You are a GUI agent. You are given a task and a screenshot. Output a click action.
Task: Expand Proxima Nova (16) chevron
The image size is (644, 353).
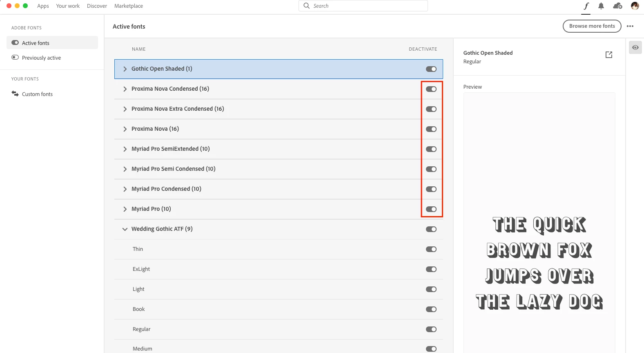125,129
